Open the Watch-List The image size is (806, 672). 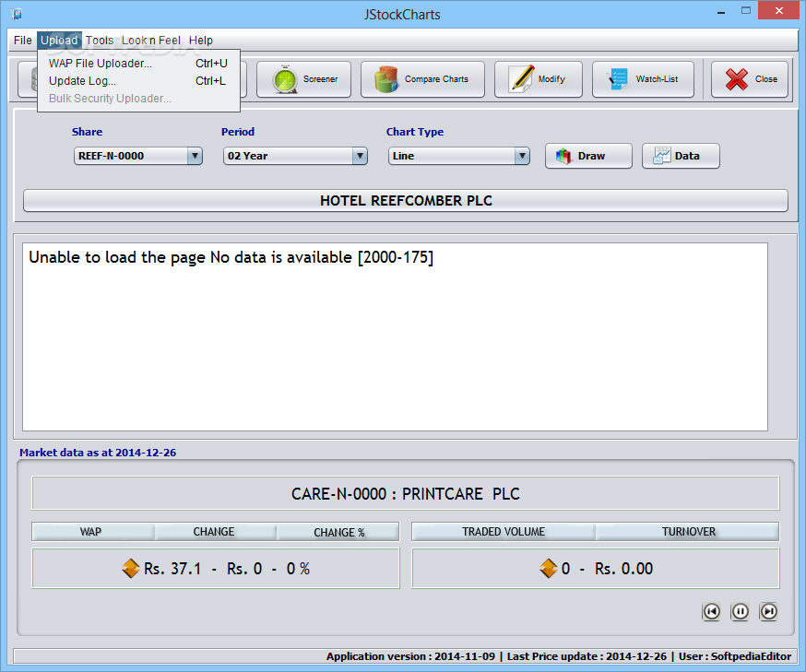[643, 79]
